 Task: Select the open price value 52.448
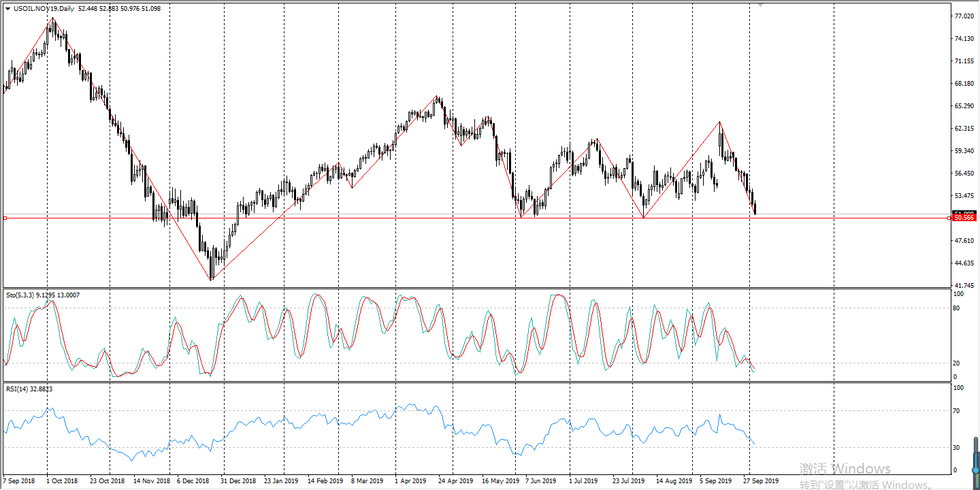click(x=88, y=9)
